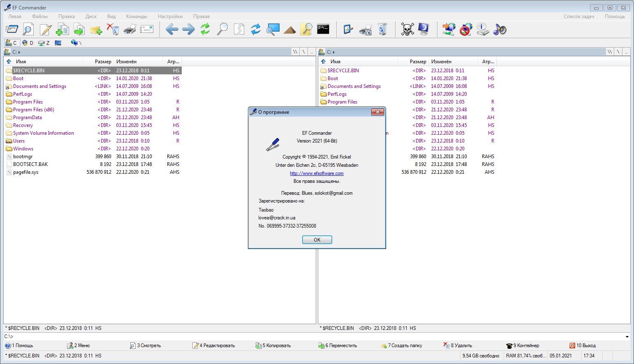Click the skull and crossbones icon
This screenshot has width=634, height=364.
[407, 29]
